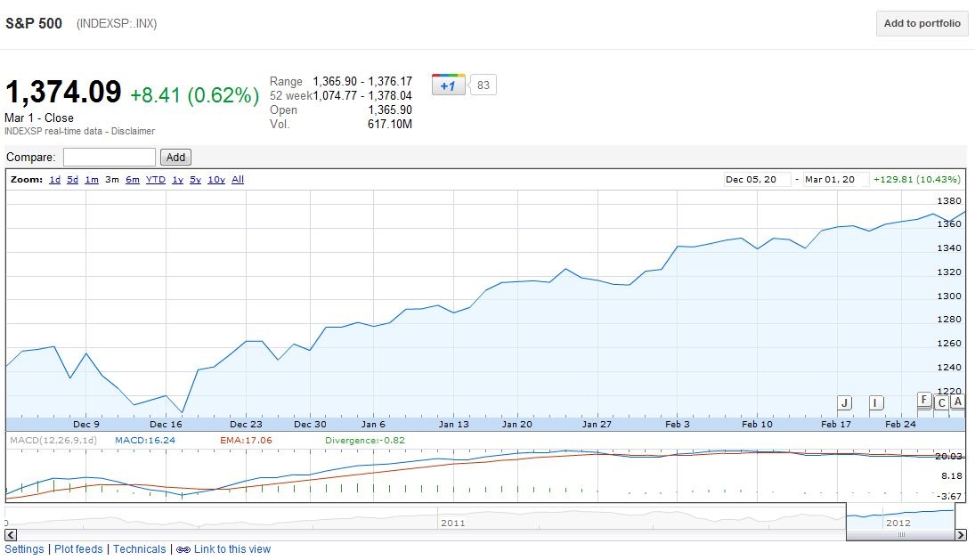975x560 pixels.
Task: Click the right scroll arrow of timeline
Action: coord(961,534)
